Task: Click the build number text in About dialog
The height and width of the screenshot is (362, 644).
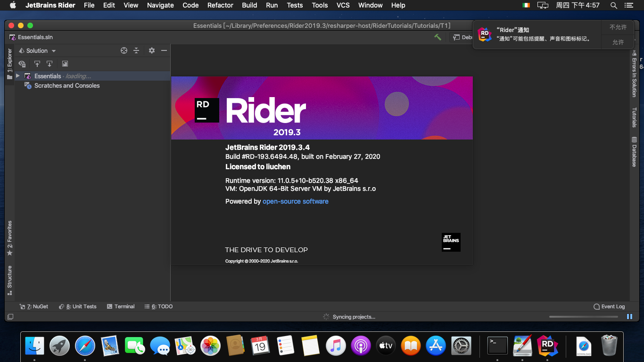Action: [x=303, y=156]
